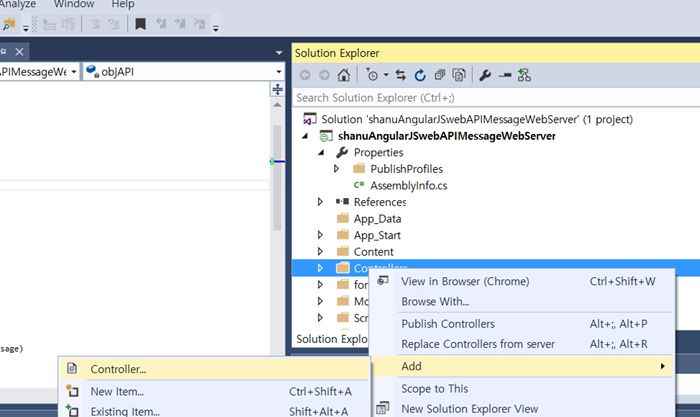
Task: Expand the References node
Action: (x=320, y=202)
